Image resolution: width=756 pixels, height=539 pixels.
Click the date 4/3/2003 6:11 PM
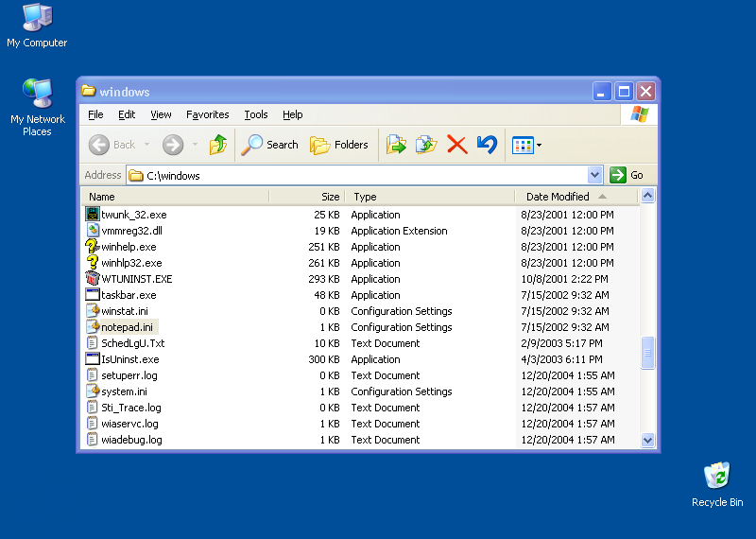561,359
